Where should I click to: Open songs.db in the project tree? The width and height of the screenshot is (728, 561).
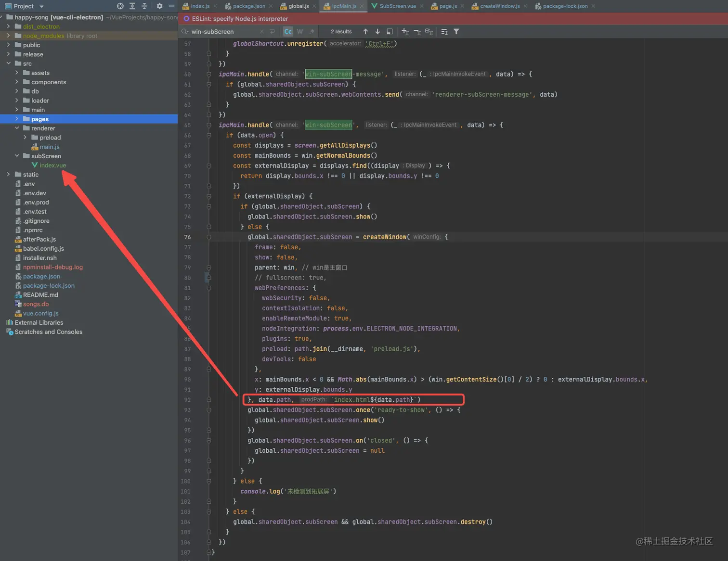[x=36, y=304]
